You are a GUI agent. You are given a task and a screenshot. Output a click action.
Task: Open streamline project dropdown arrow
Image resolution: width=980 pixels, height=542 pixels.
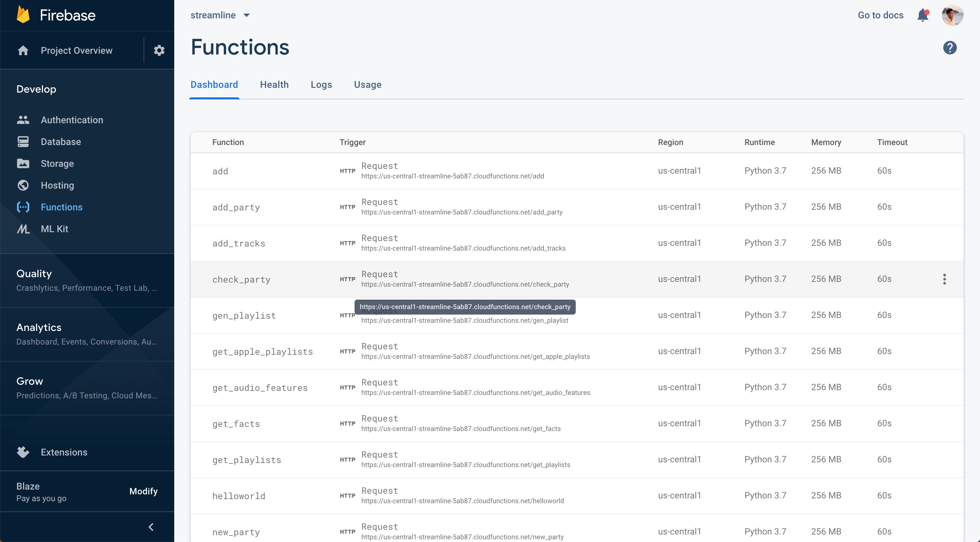[246, 15]
